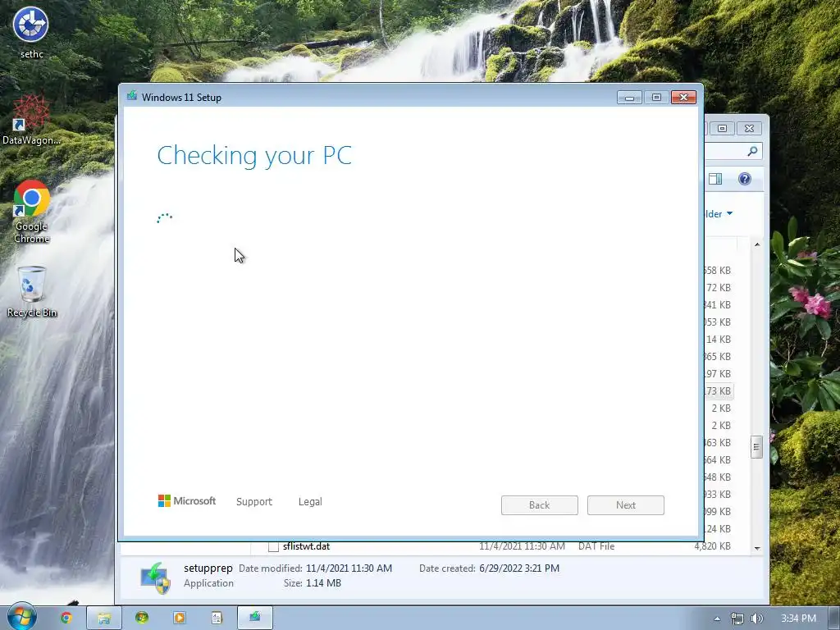The width and height of the screenshot is (840, 630).
Task: Click date modified value 11/4/2021 11:30 AM
Action: [x=349, y=568]
